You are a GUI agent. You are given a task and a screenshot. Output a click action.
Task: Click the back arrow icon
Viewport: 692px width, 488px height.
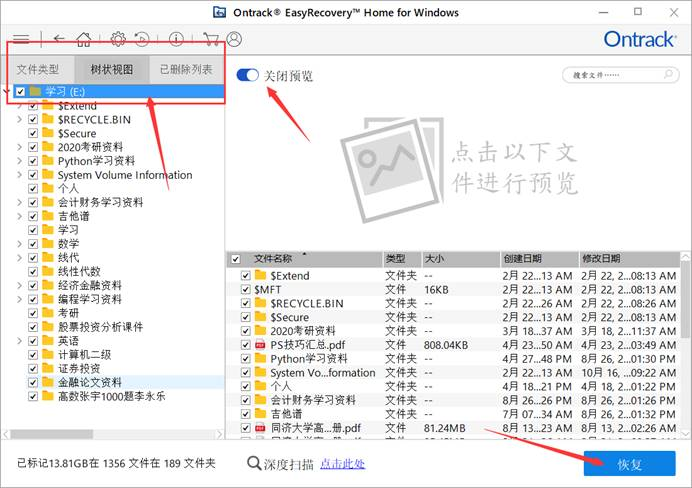point(59,39)
